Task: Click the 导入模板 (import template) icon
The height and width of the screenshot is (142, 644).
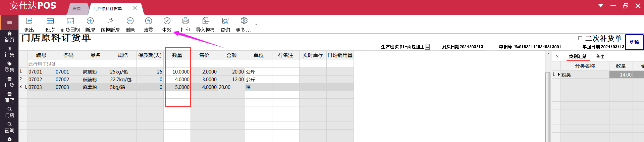Action: 205,21
